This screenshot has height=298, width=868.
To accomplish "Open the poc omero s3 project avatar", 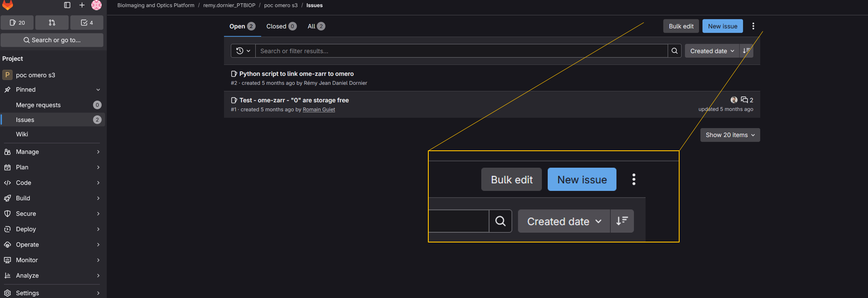I will (x=7, y=75).
